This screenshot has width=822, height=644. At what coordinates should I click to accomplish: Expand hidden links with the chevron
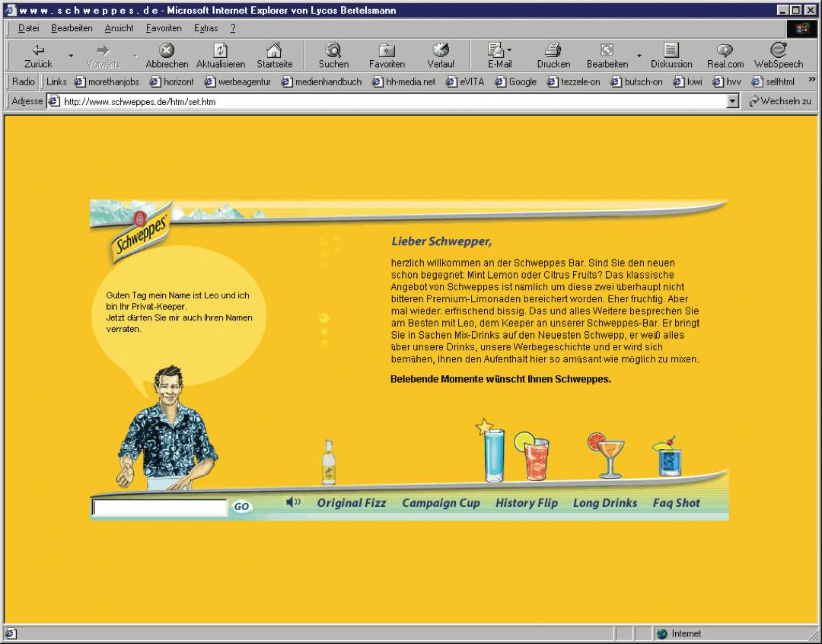[x=811, y=80]
